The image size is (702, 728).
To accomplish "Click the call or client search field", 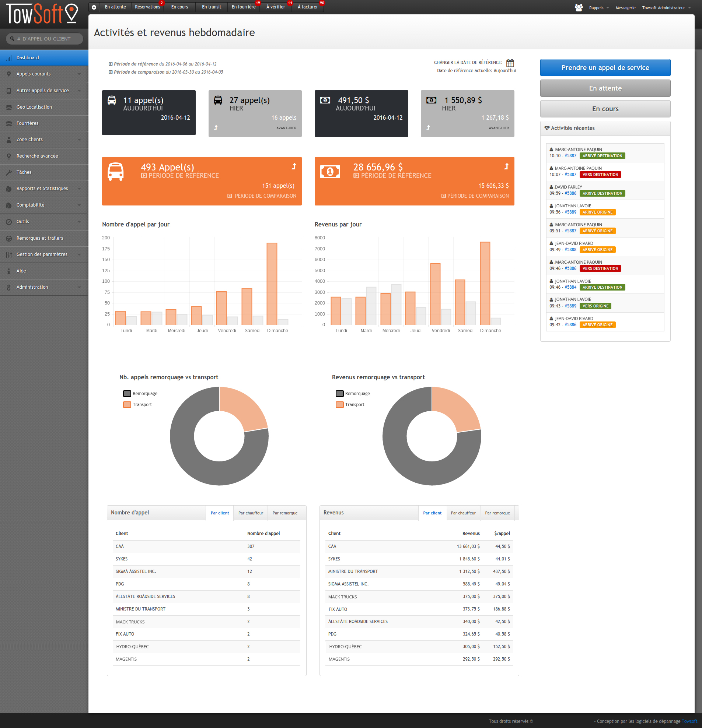I will coord(45,39).
